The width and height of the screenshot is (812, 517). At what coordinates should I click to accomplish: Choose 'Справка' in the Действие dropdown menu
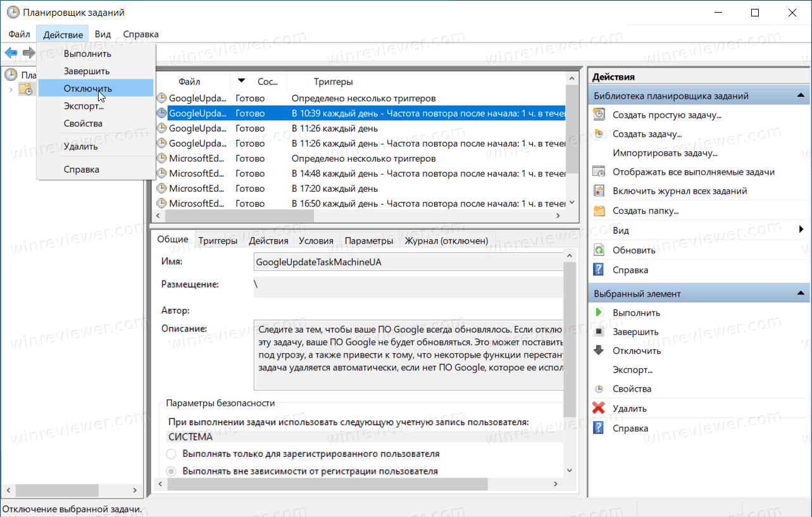(x=96, y=169)
